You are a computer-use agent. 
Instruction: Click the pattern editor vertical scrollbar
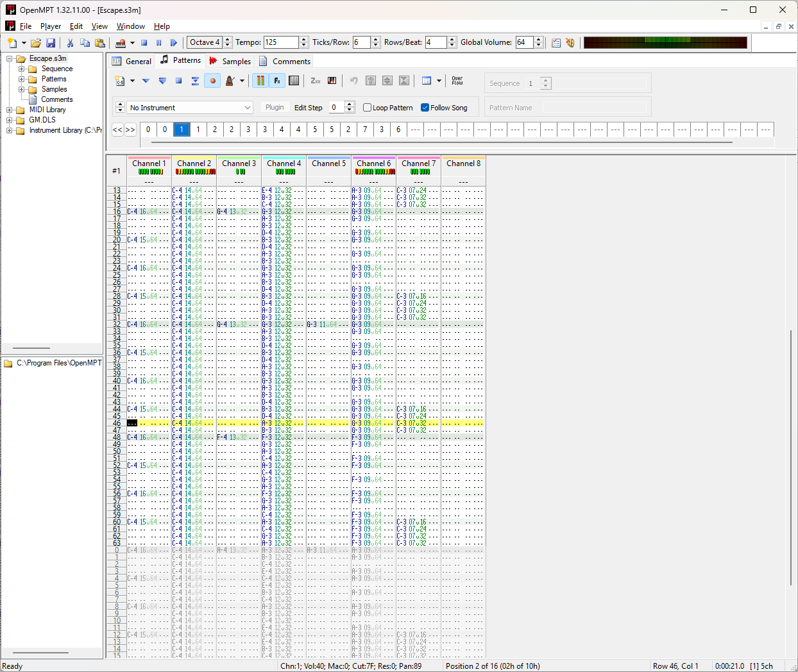pos(792,458)
